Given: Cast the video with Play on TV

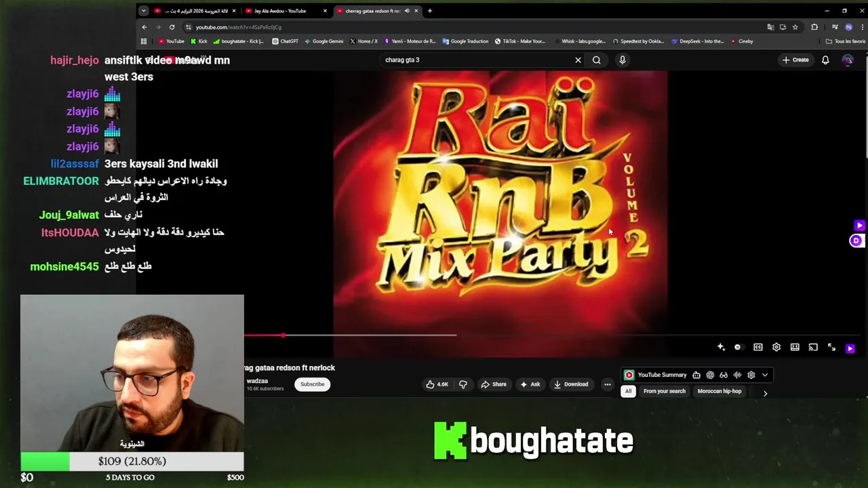Looking at the screenshot, I should (x=813, y=347).
